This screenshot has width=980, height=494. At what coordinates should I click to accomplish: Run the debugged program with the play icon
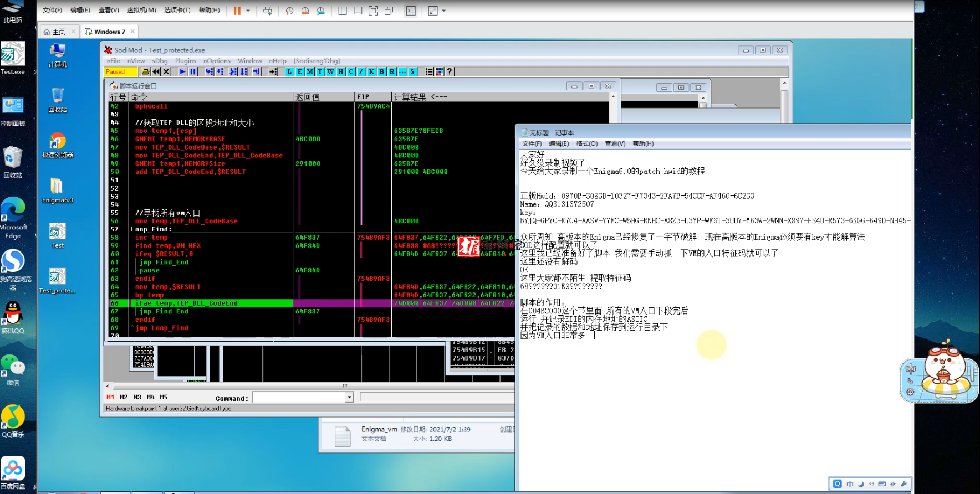point(182,71)
